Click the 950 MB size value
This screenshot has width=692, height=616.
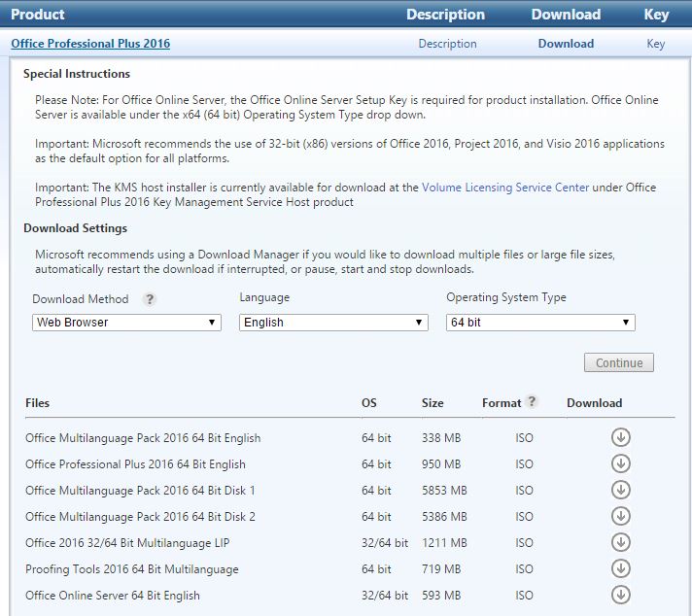tap(441, 464)
